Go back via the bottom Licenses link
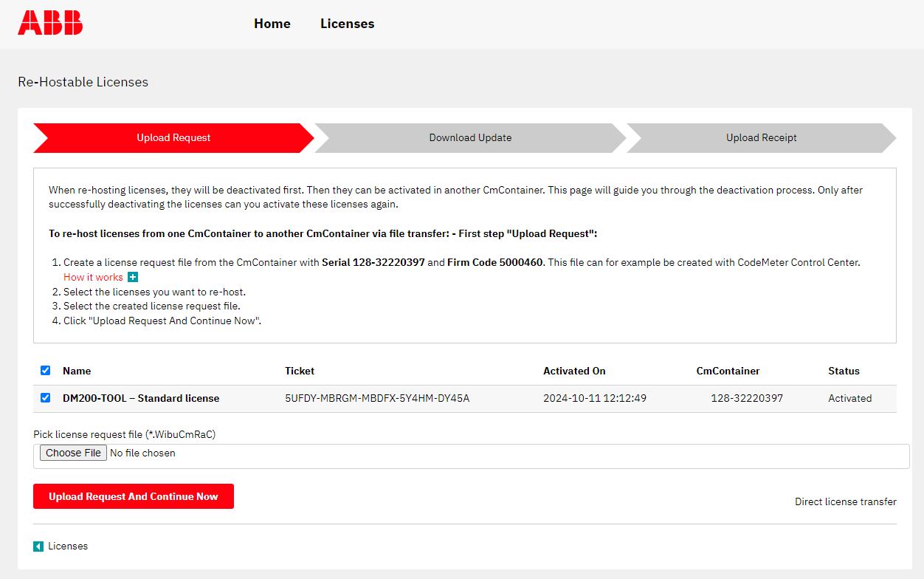Screen dimensions: 924x579 click(68, 547)
